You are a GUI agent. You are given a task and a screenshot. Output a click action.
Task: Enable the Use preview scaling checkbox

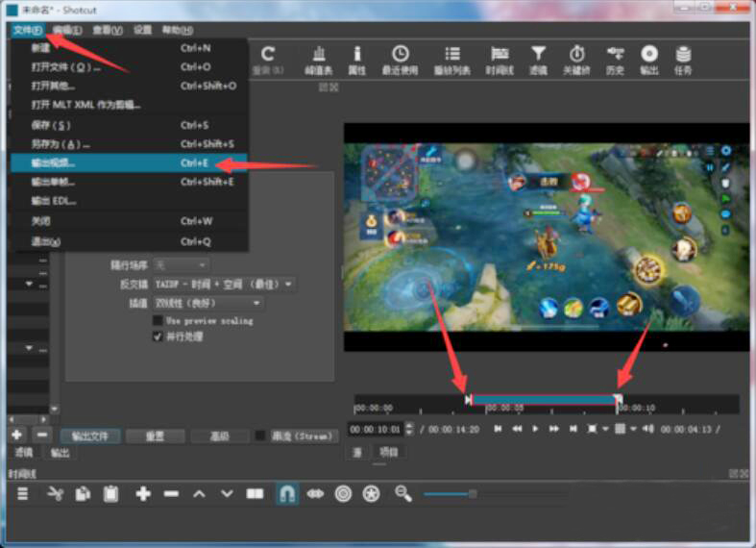(158, 320)
